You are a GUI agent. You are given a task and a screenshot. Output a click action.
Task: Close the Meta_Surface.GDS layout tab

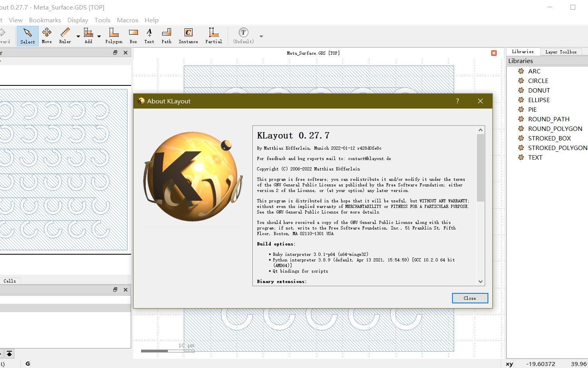point(494,53)
